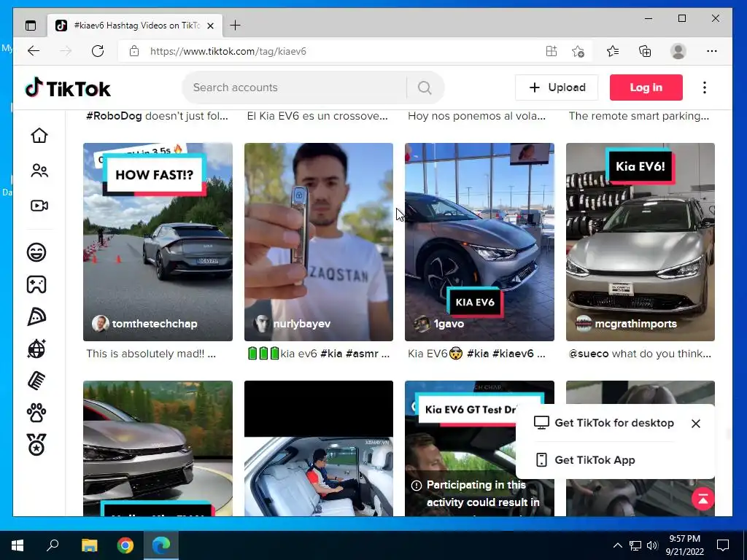Launch Google Chrome from taskbar

pos(125,545)
